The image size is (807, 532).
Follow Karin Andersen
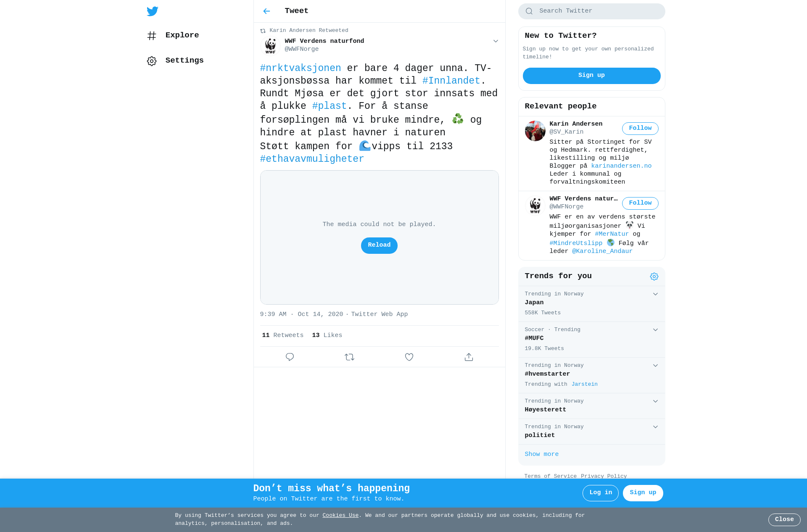tap(640, 129)
